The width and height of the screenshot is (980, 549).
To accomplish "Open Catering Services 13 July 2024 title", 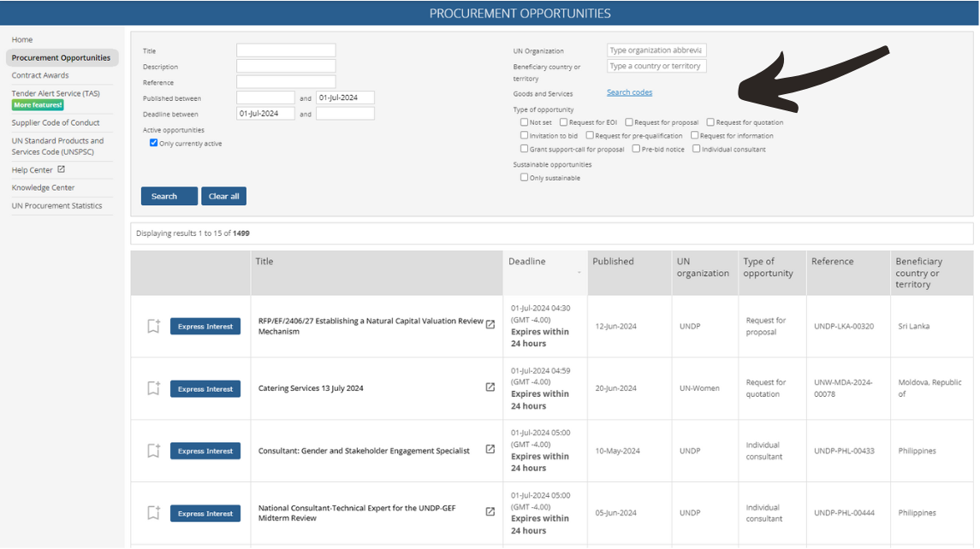I will click(311, 388).
